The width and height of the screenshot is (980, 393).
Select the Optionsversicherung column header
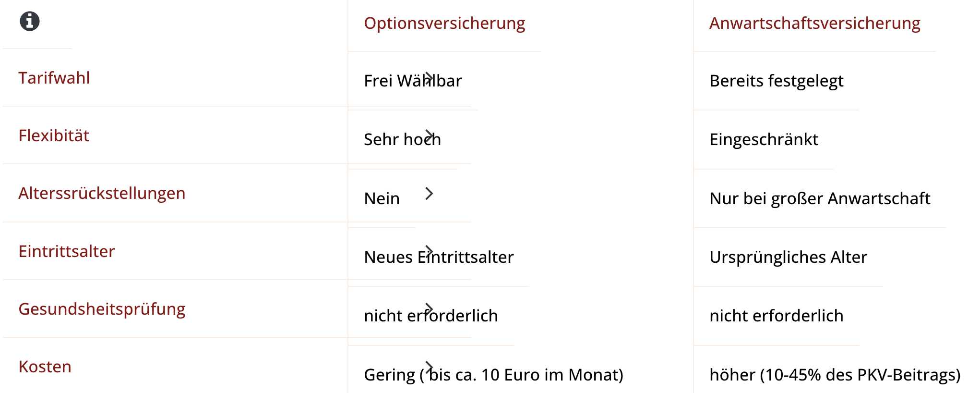tap(444, 23)
